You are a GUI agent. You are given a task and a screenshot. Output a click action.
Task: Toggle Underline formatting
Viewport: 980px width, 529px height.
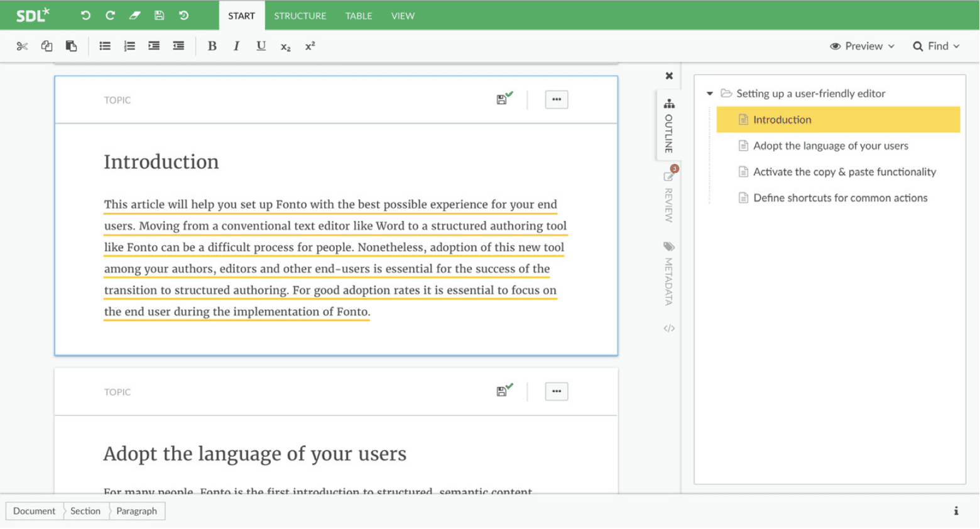[x=261, y=46]
